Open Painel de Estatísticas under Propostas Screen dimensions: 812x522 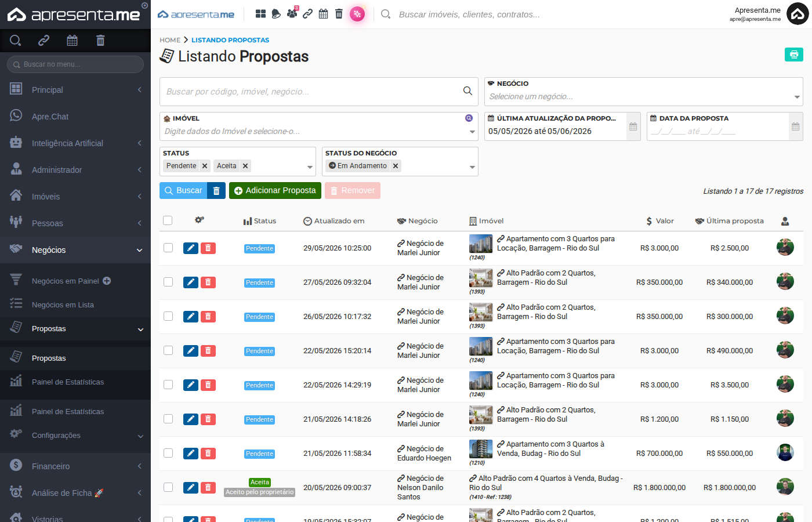[75, 382]
